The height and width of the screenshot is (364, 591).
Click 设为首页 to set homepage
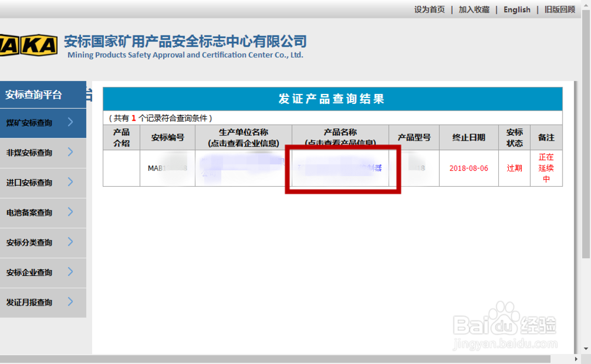click(x=429, y=9)
